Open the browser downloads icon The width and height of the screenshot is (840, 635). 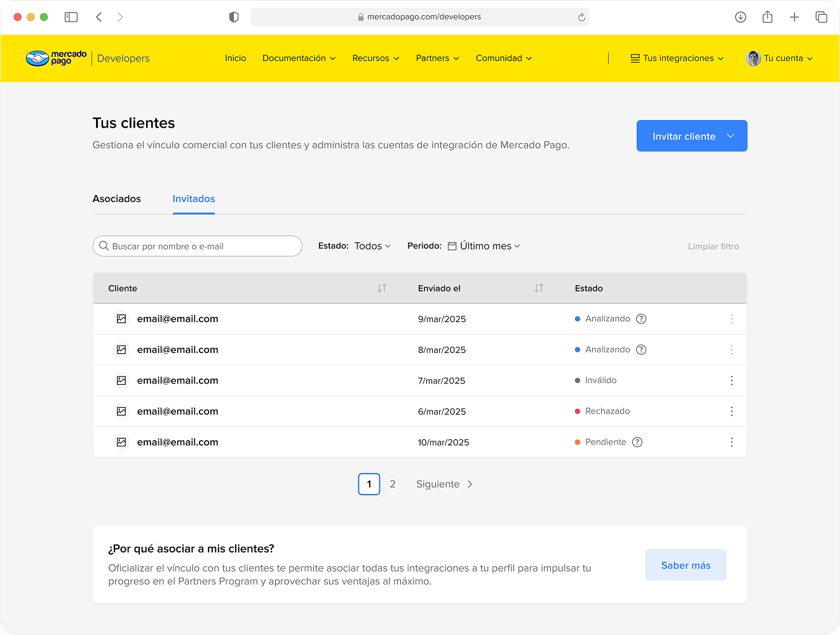[x=740, y=17]
